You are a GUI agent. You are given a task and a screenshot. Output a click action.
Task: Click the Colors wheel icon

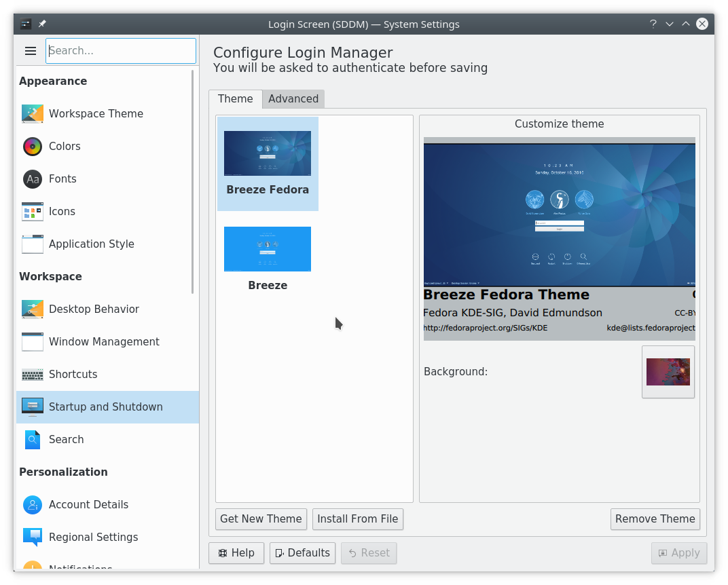pos(33,146)
